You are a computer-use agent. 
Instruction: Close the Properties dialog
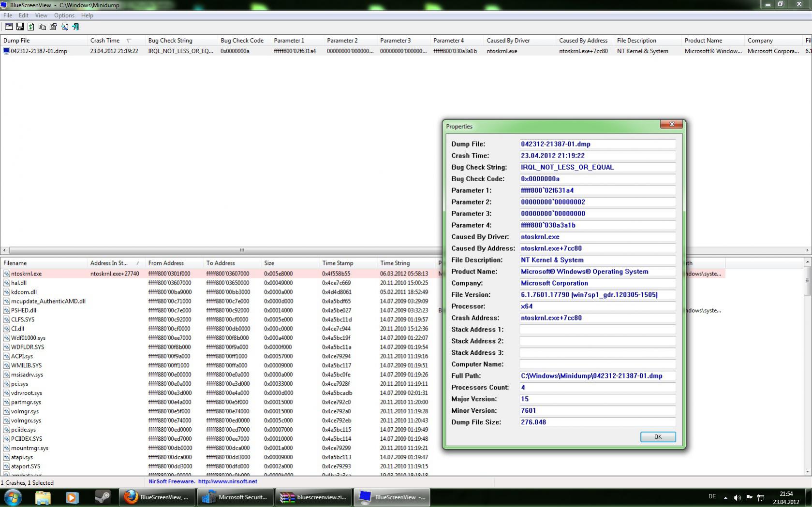pyautogui.click(x=672, y=124)
